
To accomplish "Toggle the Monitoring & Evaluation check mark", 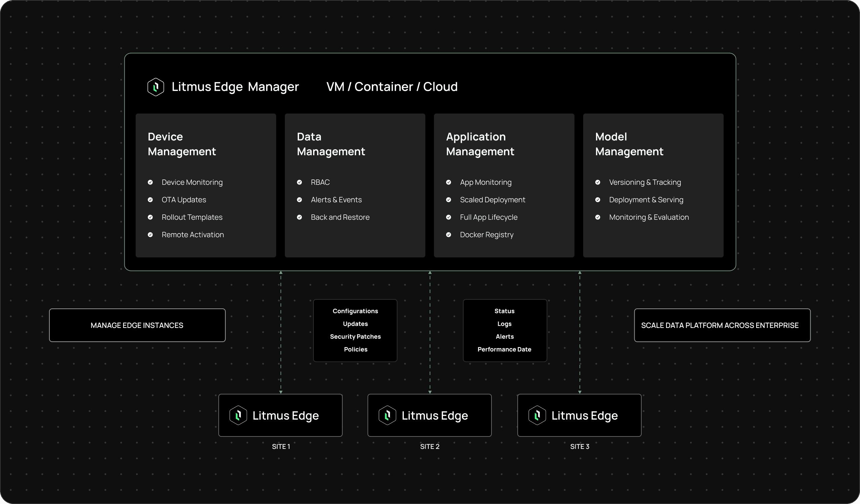I will coord(598,217).
